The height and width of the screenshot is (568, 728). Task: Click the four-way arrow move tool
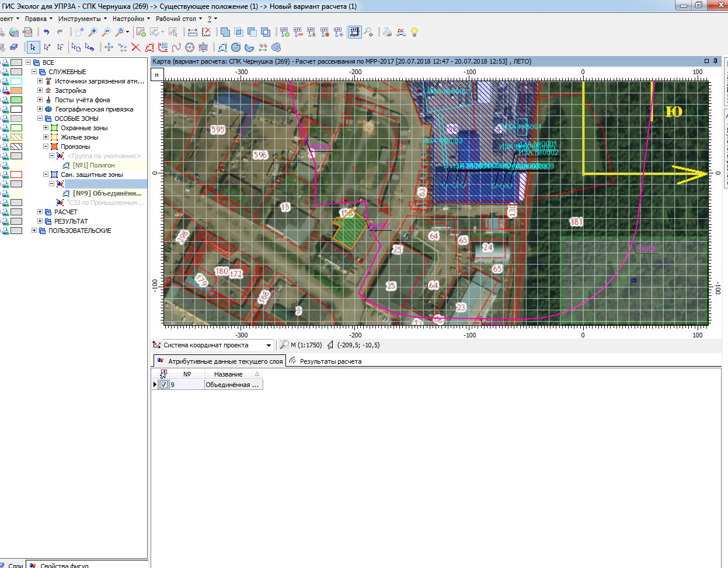coord(109,47)
